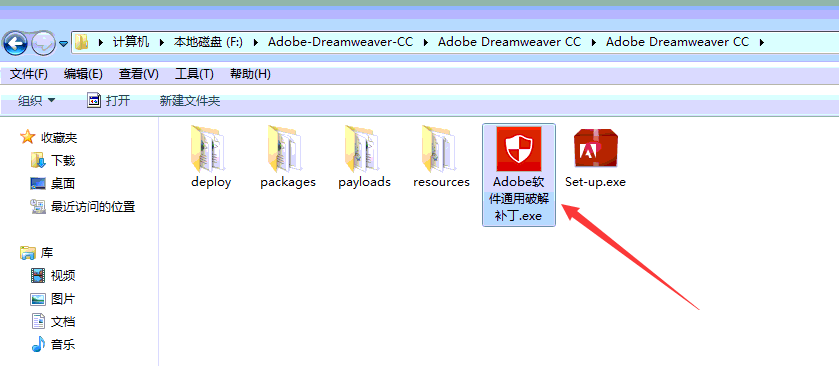Open the 工具(T) menu
839x366 pixels.
[194, 74]
